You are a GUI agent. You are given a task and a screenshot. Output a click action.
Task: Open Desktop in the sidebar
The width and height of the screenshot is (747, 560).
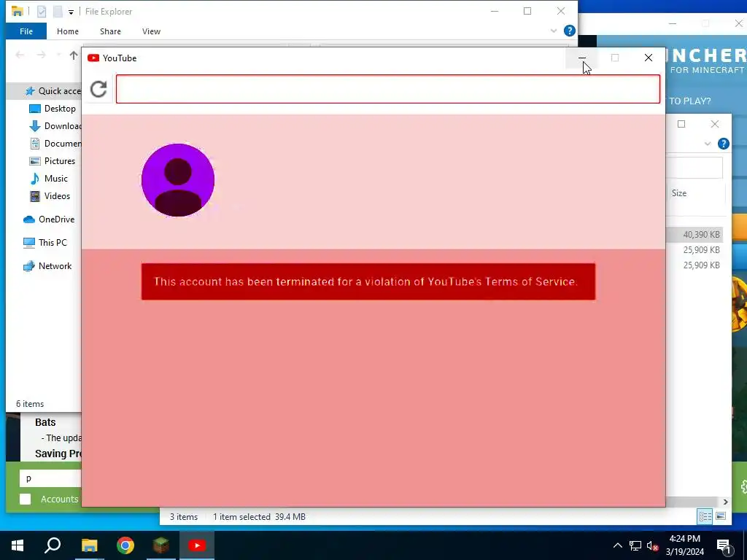53,109
